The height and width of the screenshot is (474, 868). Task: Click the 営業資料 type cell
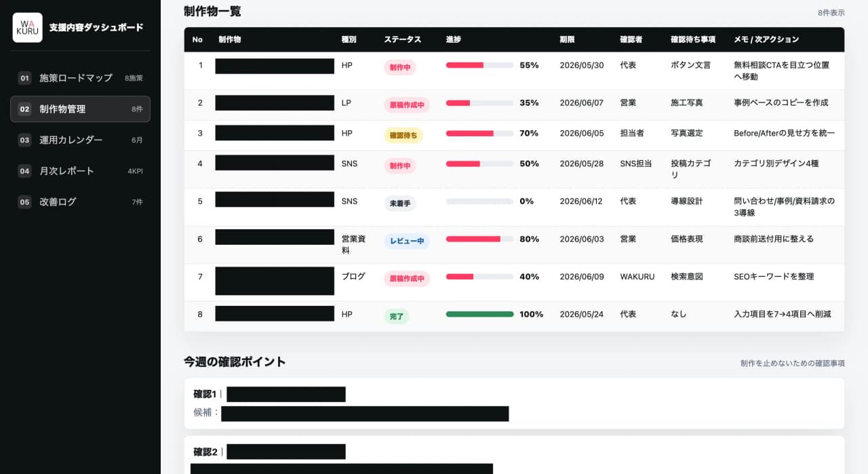pyautogui.click(x=354, y=245)
